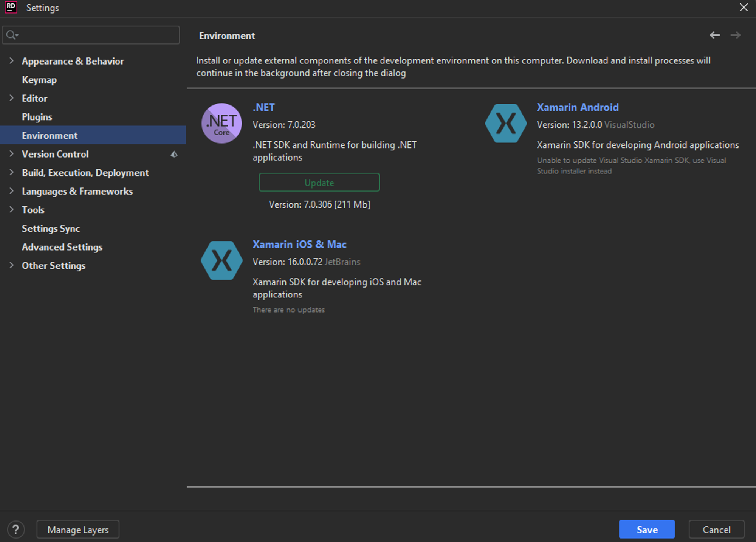The height and width of the screenshot is (542, 756).
Task: Click the .NET Core icon
Action: point(222,123)
